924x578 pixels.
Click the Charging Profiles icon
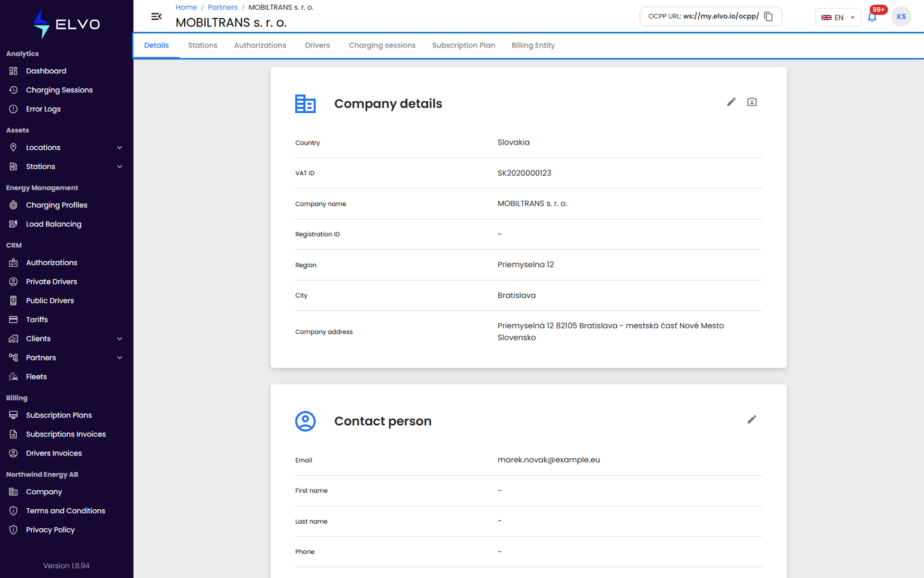(x=13, y=205)
